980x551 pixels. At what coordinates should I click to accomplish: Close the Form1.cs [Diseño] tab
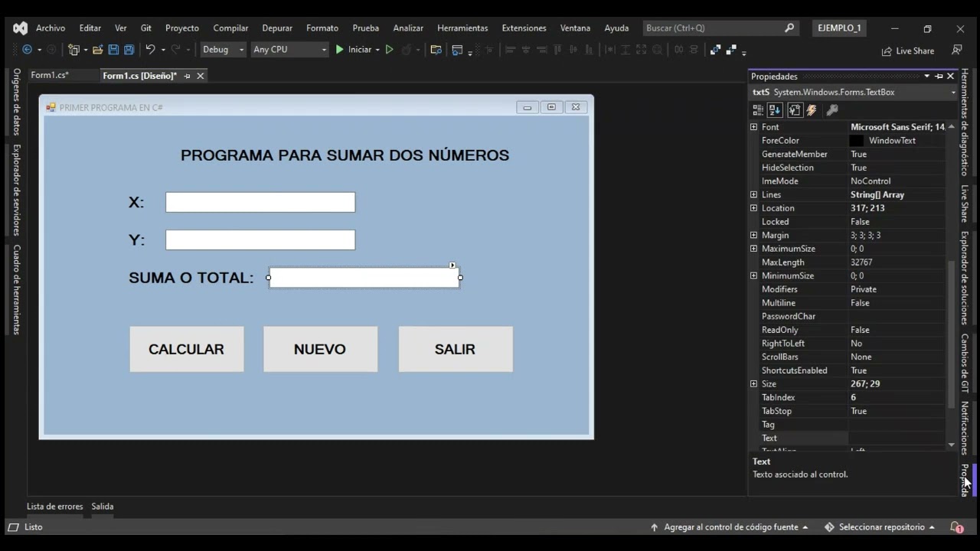201,76
